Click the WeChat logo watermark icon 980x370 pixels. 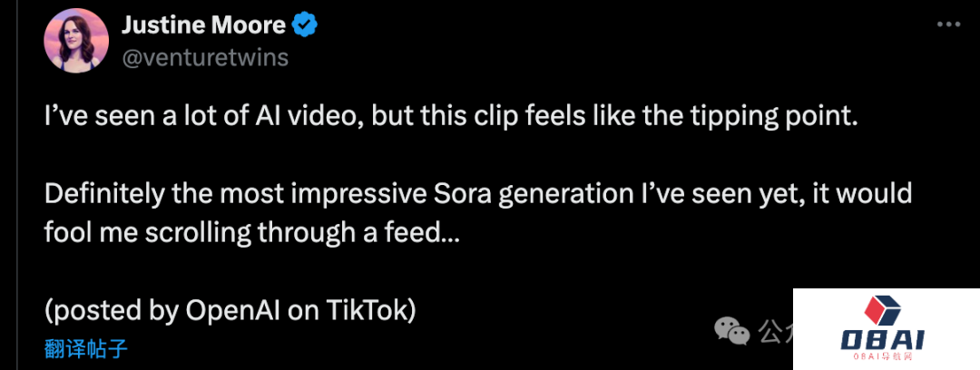732,330
